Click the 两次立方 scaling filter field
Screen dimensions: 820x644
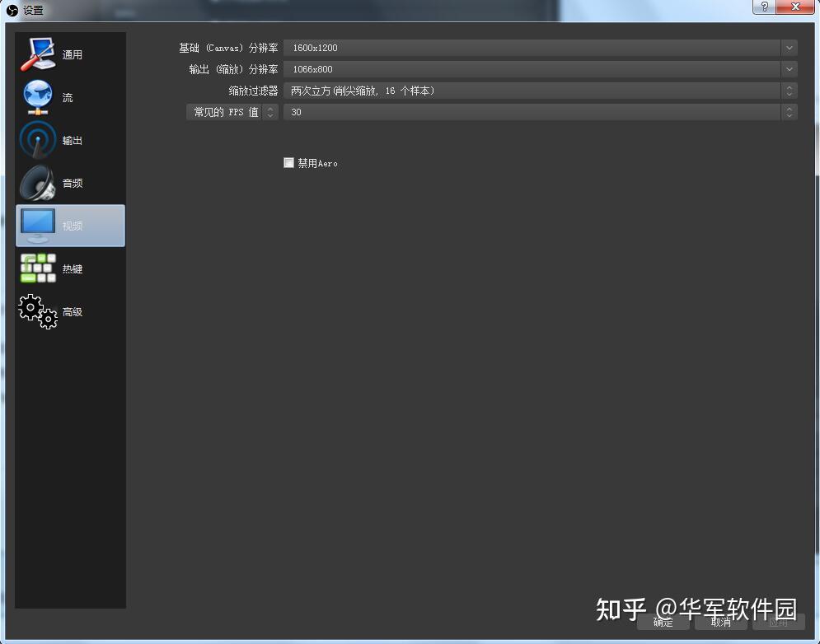coord(533,91)
